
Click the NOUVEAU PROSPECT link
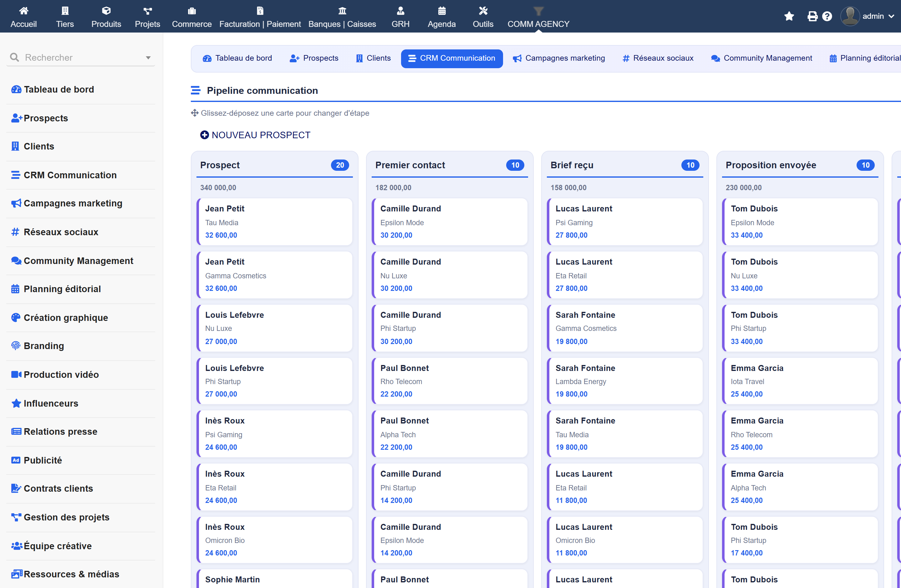pyautogui.click(x=255, y=135)
